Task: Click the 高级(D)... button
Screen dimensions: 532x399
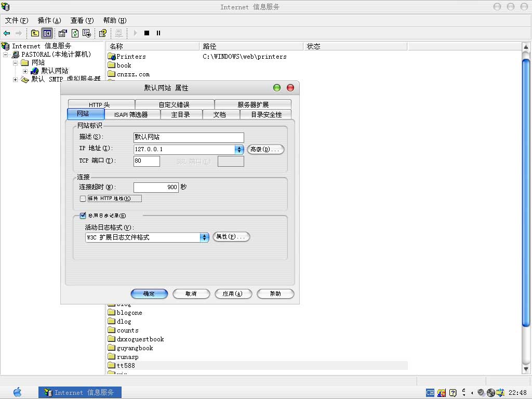Action: point(265,150)
